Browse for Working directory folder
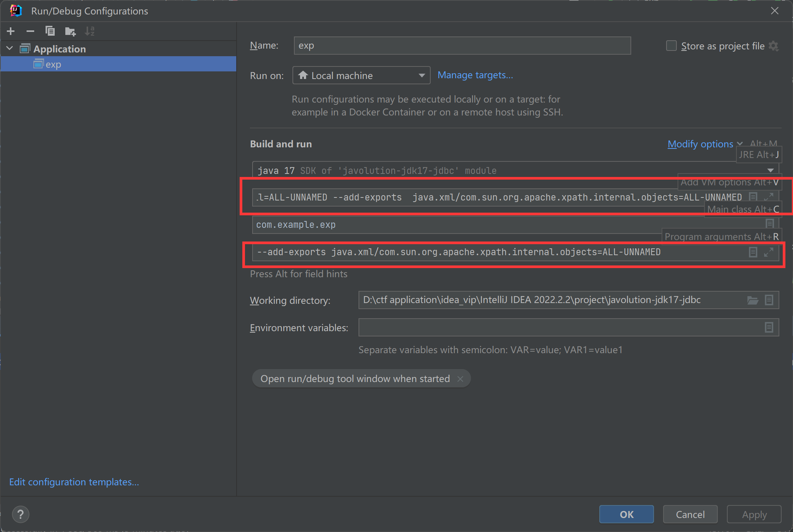793x532 pixels. pyautogui.click(x=753, y=300)
